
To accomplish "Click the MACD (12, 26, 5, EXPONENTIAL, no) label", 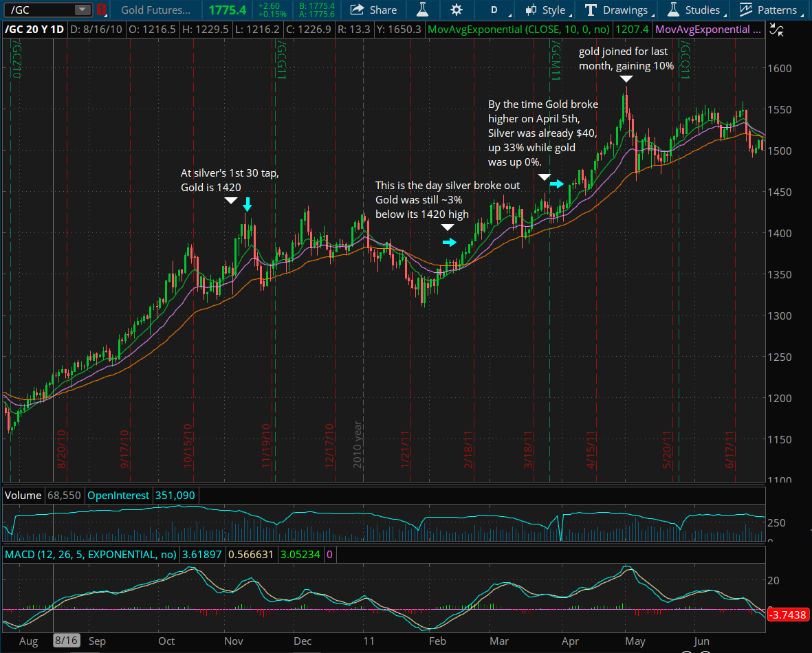I will [x=91, y=555].
